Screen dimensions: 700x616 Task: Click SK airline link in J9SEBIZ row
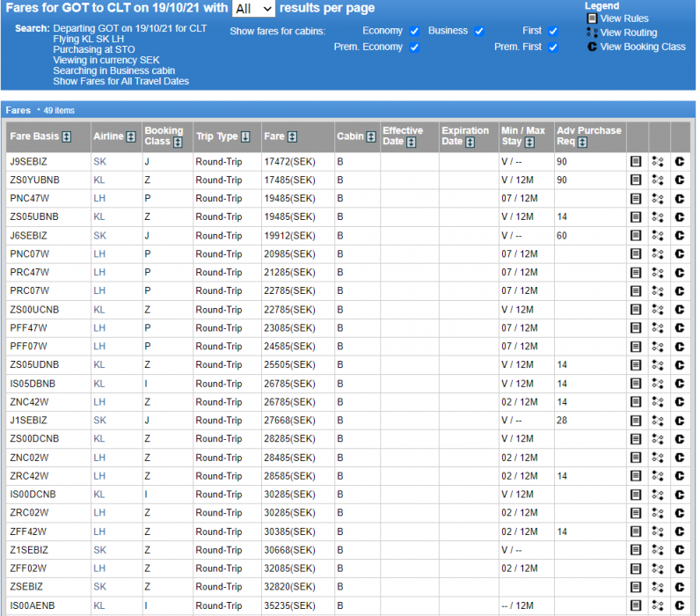click(x=98, y=162)
